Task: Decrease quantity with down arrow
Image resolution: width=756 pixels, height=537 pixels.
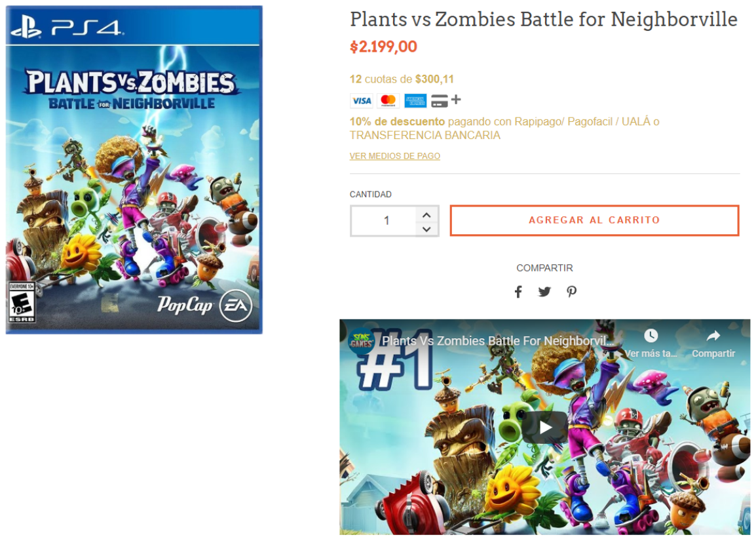Action: pos(426,229)
